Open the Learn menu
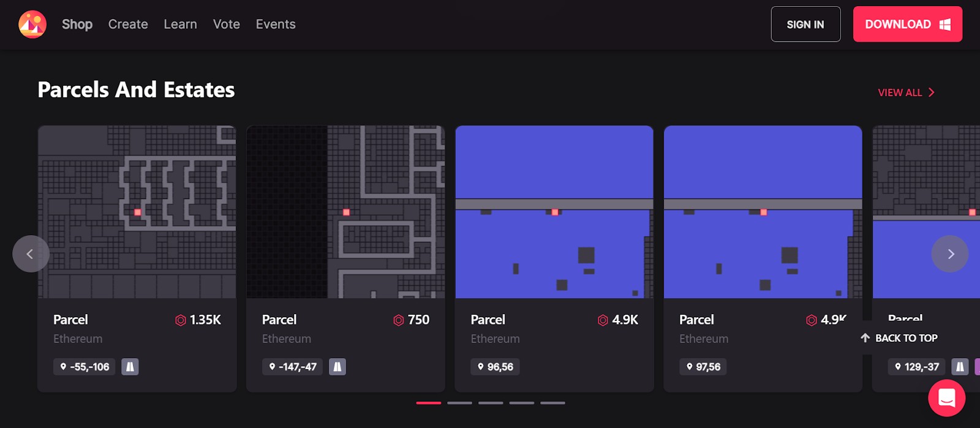This screenshot has width=980, height=428. click(x=180, y=24)
